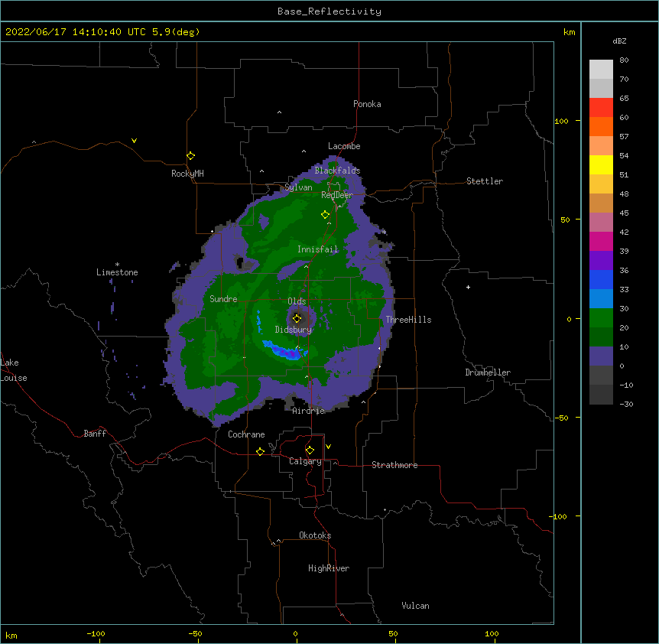Click the blue high-reflectivity echo south of Didsbury

tap(285, 351)
